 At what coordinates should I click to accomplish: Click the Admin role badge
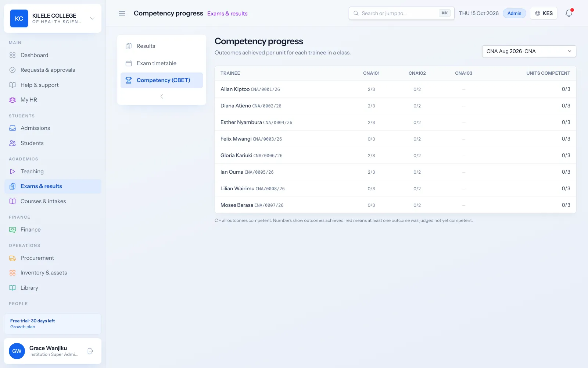pos(514,13)
